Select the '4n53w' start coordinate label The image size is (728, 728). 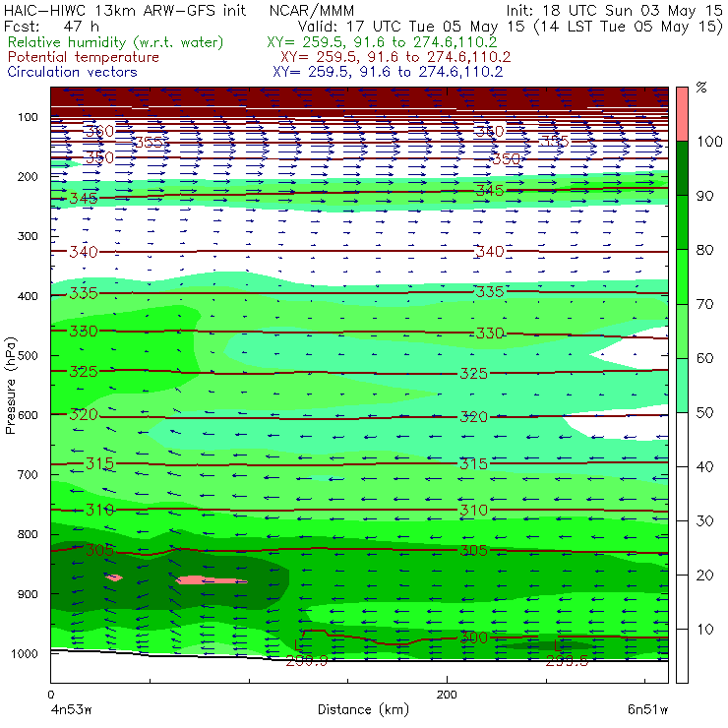click(71, 710)
